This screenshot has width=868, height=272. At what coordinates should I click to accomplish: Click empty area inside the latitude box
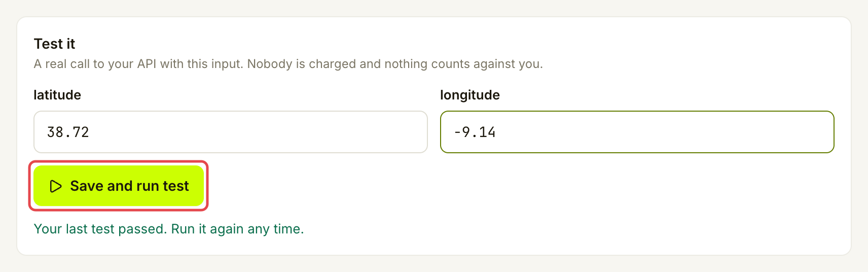coord(254,132)
